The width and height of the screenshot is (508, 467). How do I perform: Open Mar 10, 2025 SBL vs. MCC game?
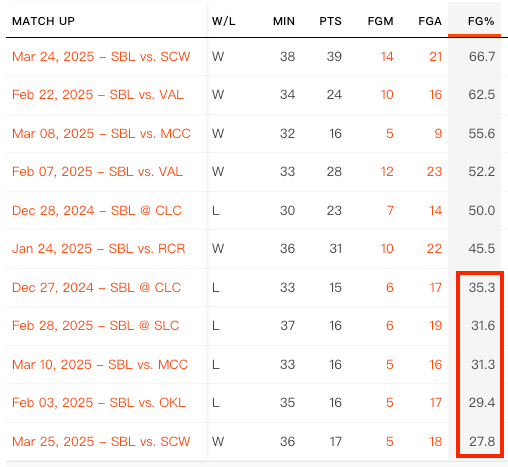point(100,365)
